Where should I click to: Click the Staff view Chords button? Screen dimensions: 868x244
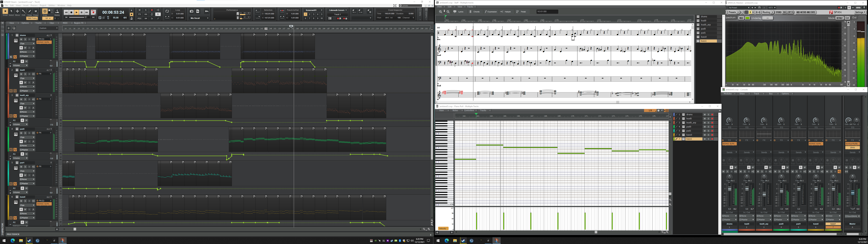click(x=475, y=12)
